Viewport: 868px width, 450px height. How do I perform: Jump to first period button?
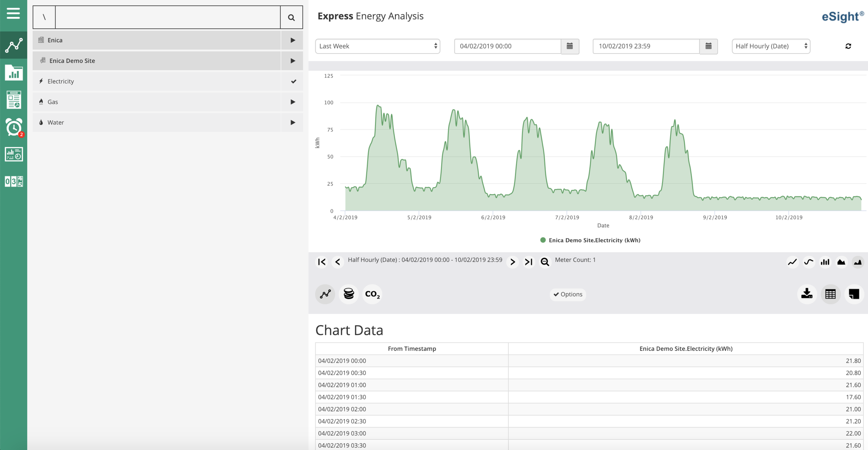[x=322, y=262]
